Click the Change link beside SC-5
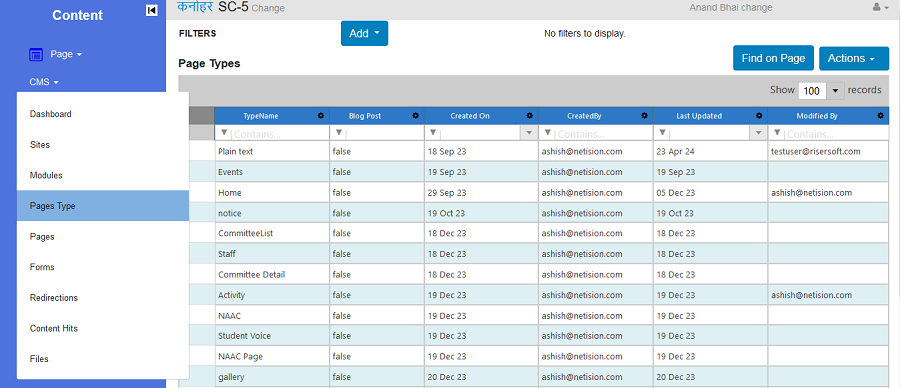Screen dimensions: 900x388 click(268, 9)
